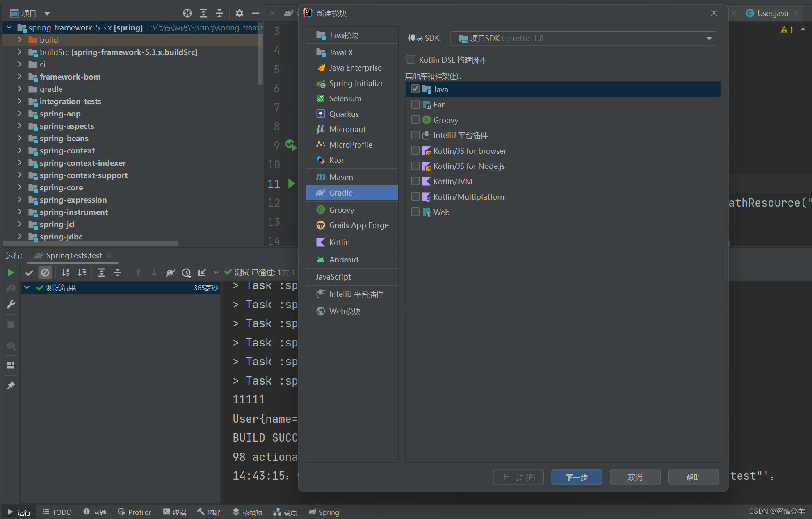
Task: Uncheck the Java framework checkbox
Action: [x=415, y=89]
